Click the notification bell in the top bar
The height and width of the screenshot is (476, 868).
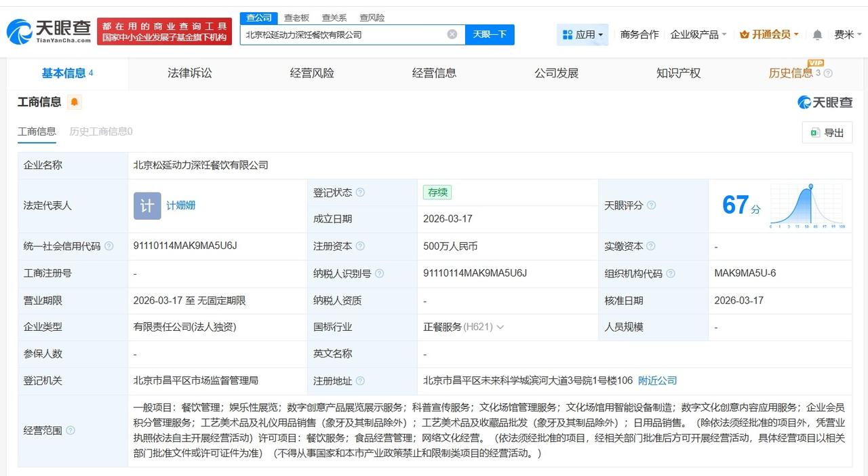pyautogui.click(x=818, y=34)
